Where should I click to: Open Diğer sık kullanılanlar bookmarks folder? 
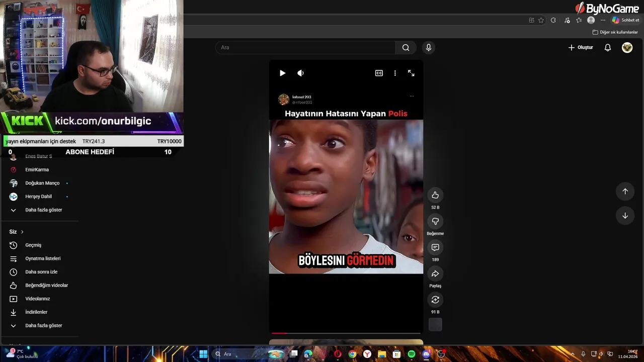[x=615, y=32]
